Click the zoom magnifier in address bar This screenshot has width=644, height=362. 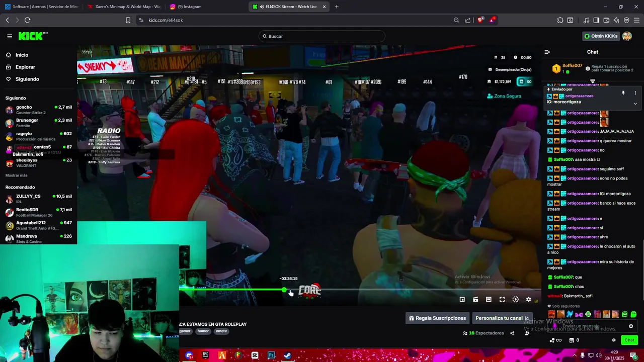pyautogui.click(x=456, y=20)
